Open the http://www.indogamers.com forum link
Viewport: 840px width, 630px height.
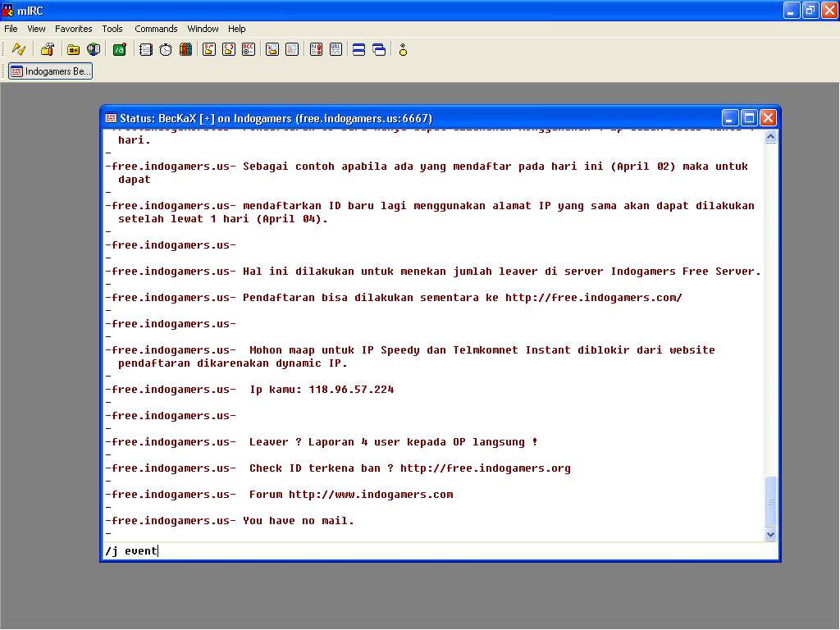pos(371,495)
